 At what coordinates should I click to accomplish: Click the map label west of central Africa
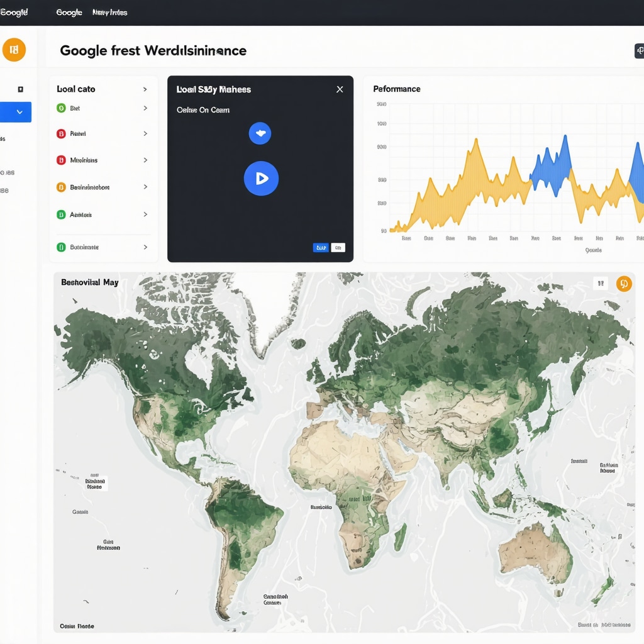(321, 507)
